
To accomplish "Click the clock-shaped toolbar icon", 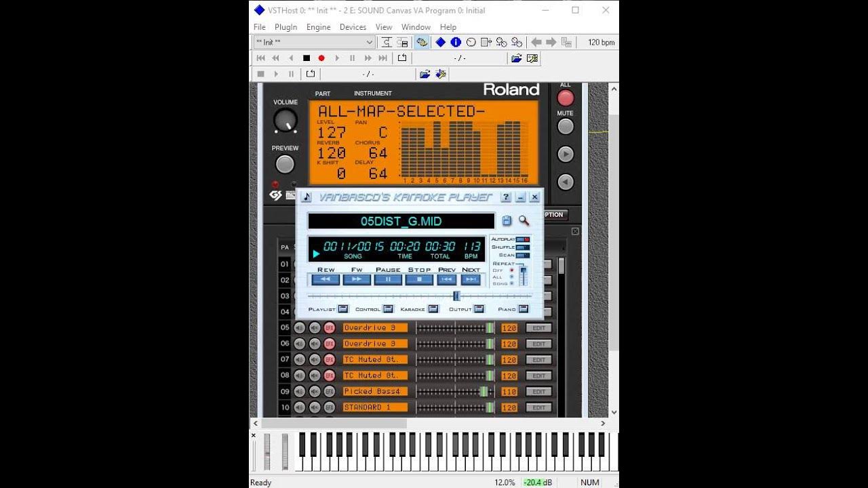I will tap(471, 42).
